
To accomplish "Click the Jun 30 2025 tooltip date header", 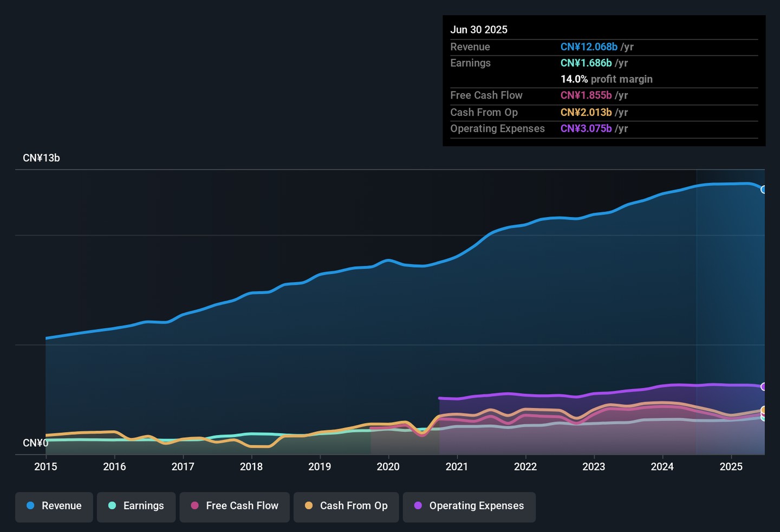I will tap(479, 30).
